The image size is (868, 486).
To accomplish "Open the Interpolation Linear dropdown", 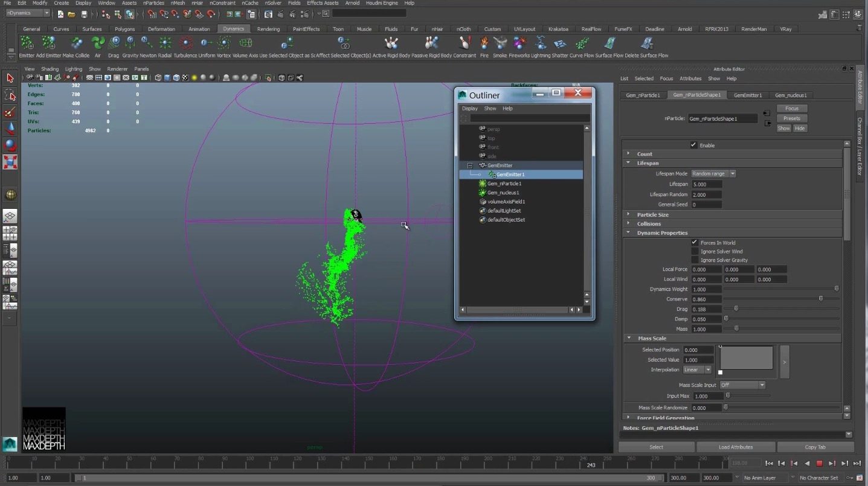I will (698, 369).
